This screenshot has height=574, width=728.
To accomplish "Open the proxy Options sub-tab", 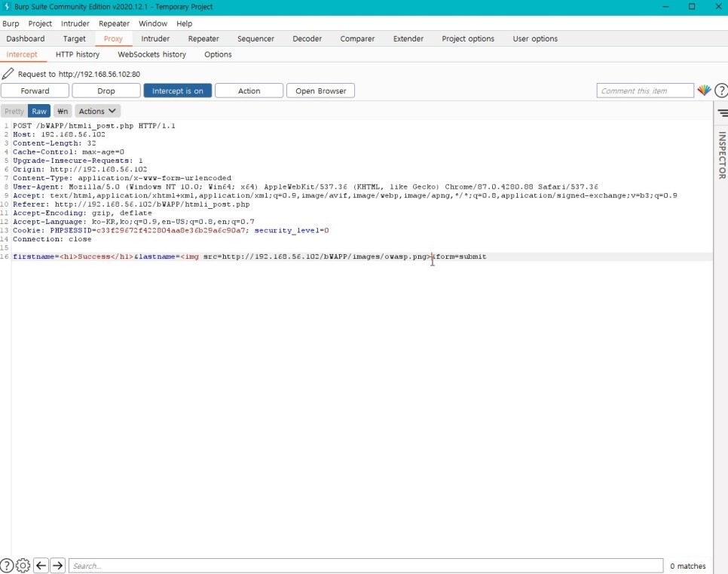I will click(218, 54).
